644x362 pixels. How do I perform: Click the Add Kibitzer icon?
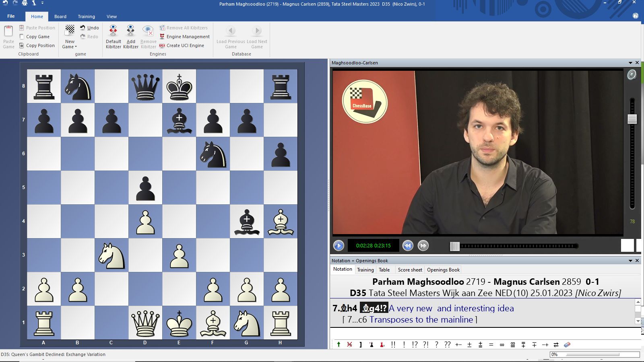[130, 31]
